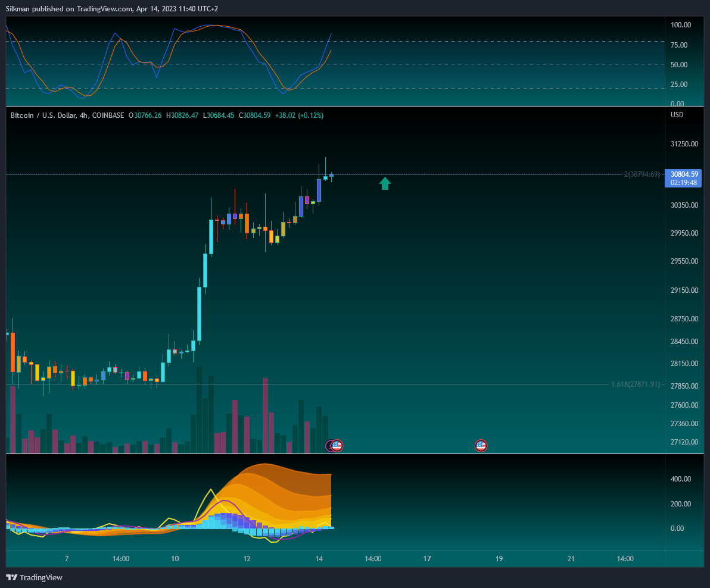Click the 200.00 label on MACD scale
Screen dimensions: 710x588
tap(681, 504)
